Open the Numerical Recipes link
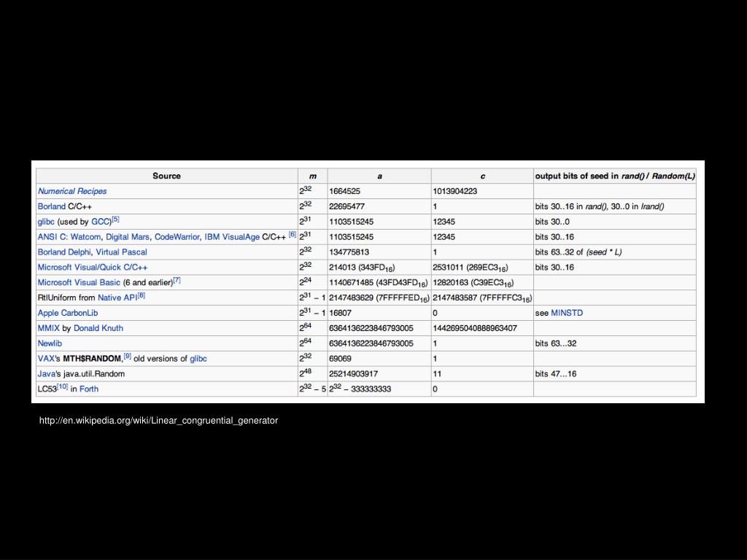 (x=72, y=191)
